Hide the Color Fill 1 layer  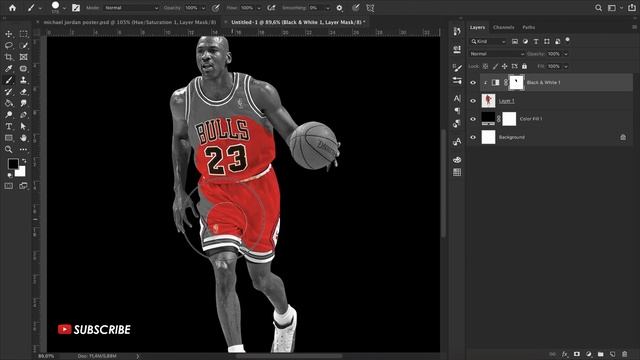pos(473,119)
